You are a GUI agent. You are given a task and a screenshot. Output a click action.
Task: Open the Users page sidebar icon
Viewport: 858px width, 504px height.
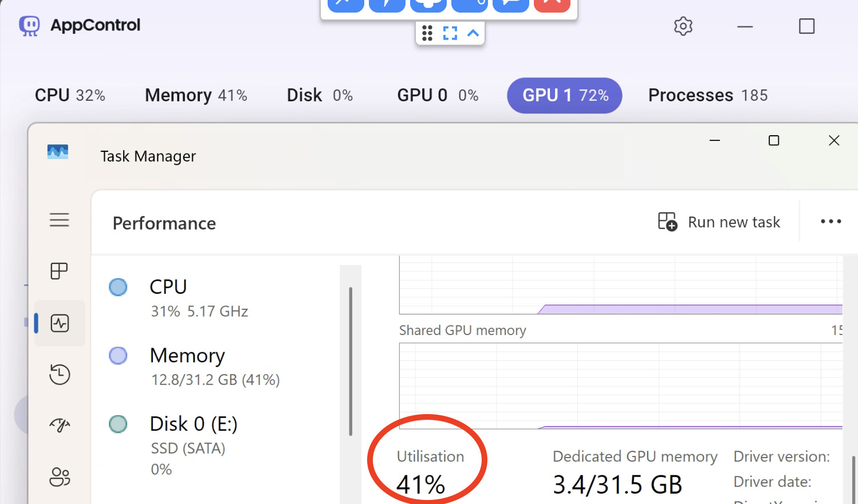[60, 477]
